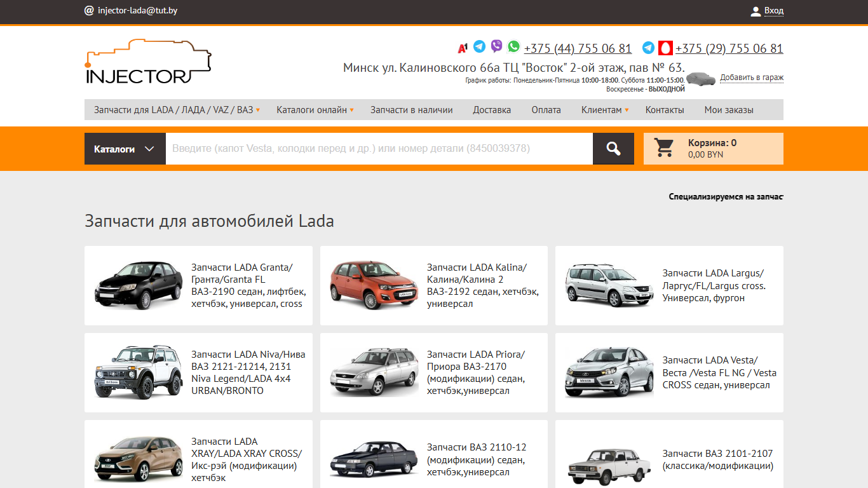Focus the parts search input field

[x=379, y=149]
